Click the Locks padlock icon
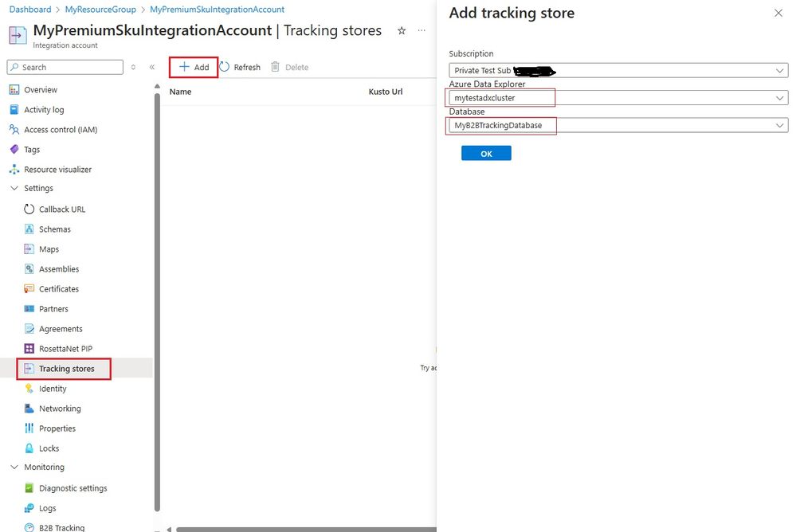Image resolution: width=796 pixels, height=532 pixels. click(29, 448)
